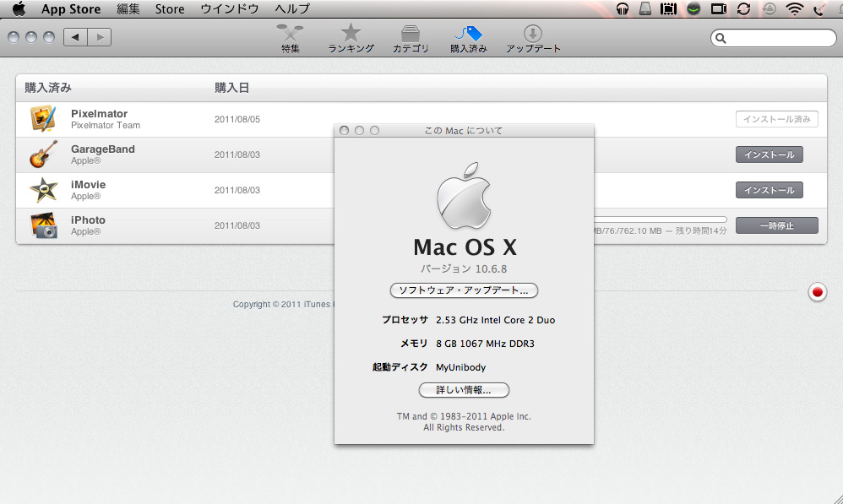Click the 詳しい情報... button
The width and height of the screenshot is (843, 504).
[464, 390]
